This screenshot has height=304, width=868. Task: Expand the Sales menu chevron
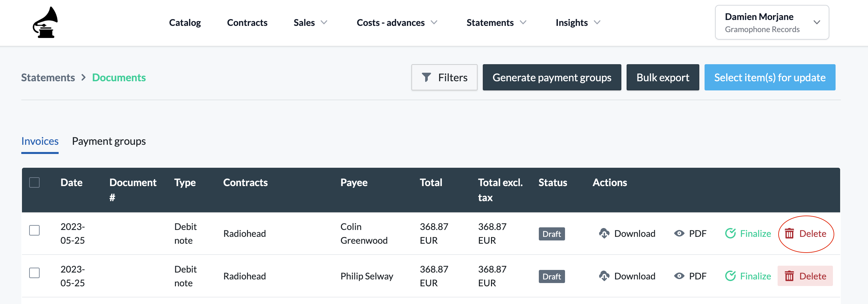(x=324, y=23)
